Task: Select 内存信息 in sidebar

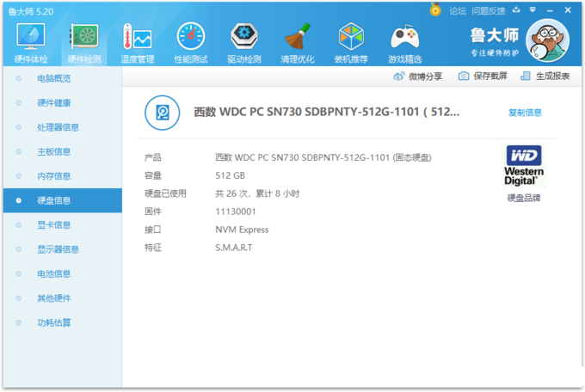Action: point(63,176)
